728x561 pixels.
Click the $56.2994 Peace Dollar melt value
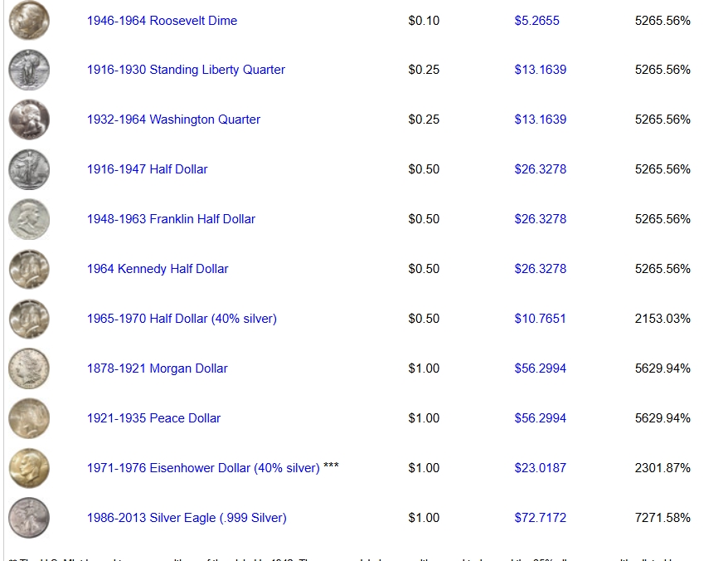coord(541,418)
